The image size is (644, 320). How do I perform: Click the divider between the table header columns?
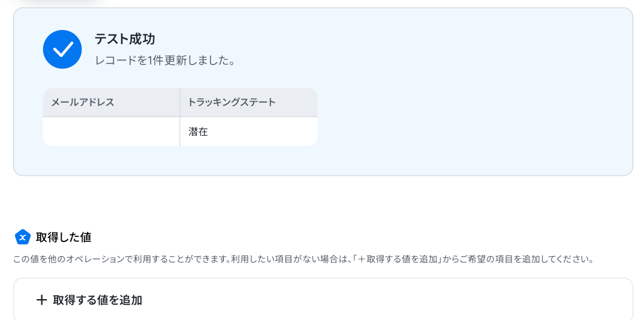tap(180, 102)
